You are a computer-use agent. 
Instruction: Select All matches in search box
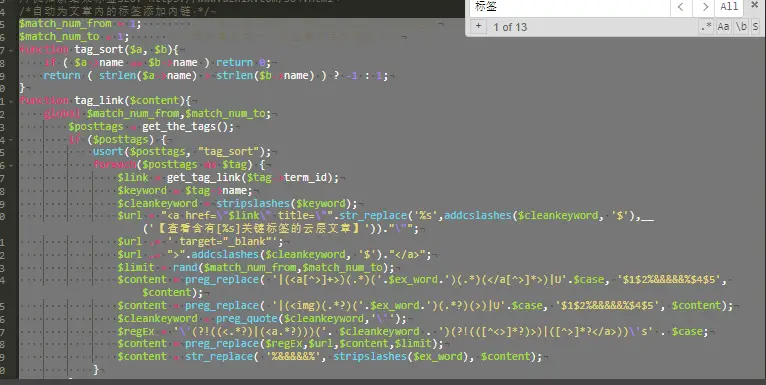coord(729,7)
